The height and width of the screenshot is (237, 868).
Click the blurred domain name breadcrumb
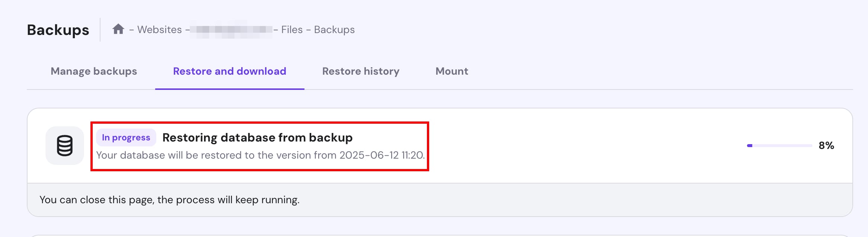click(232, 30)
